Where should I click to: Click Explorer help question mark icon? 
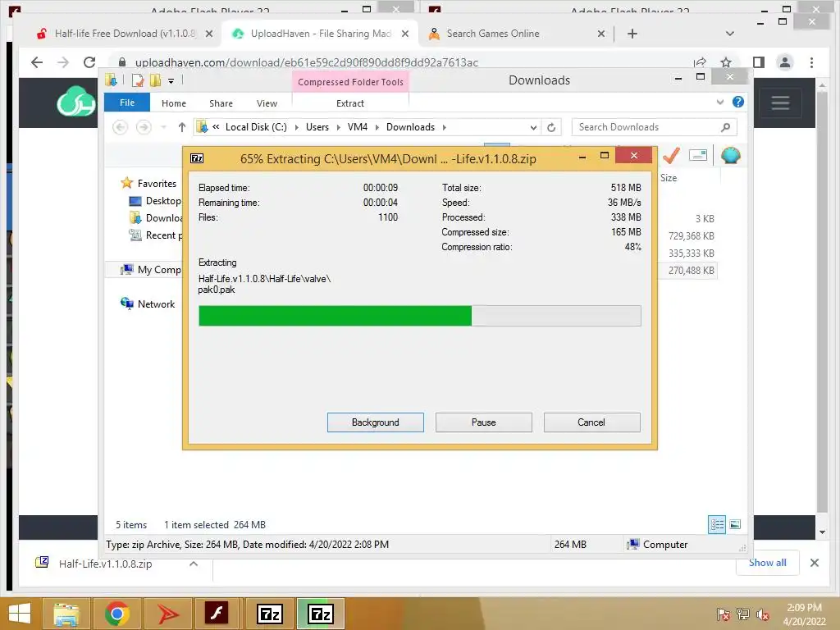[x=737, y=102]
